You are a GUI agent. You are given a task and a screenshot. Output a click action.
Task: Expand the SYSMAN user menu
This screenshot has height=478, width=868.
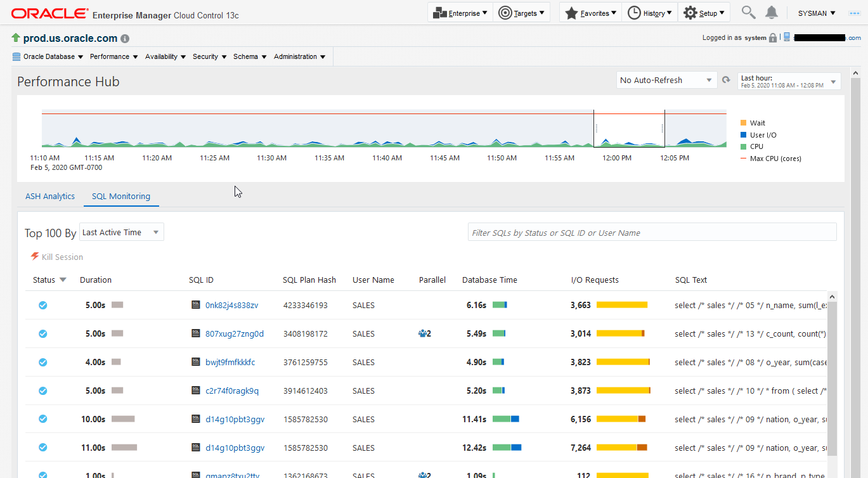(x=817, y=13)
